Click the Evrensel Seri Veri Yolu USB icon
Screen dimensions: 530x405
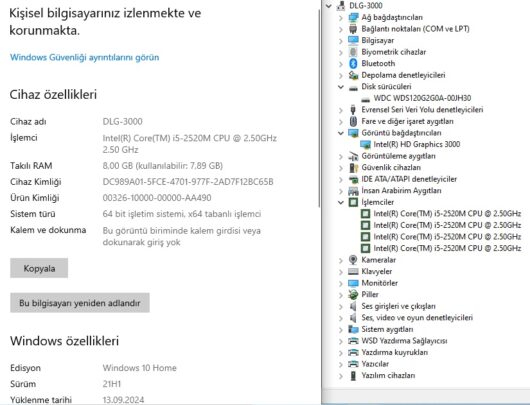[x=353, y=110]
